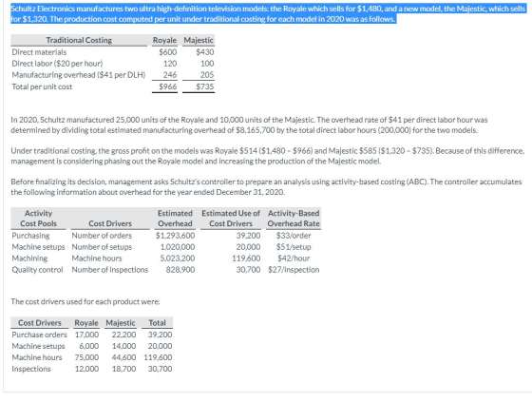Select the Majestic inspections value 18,700
The height and width of the screenshot is (402, 532).
pyautogui.click(x=123, y=369)
